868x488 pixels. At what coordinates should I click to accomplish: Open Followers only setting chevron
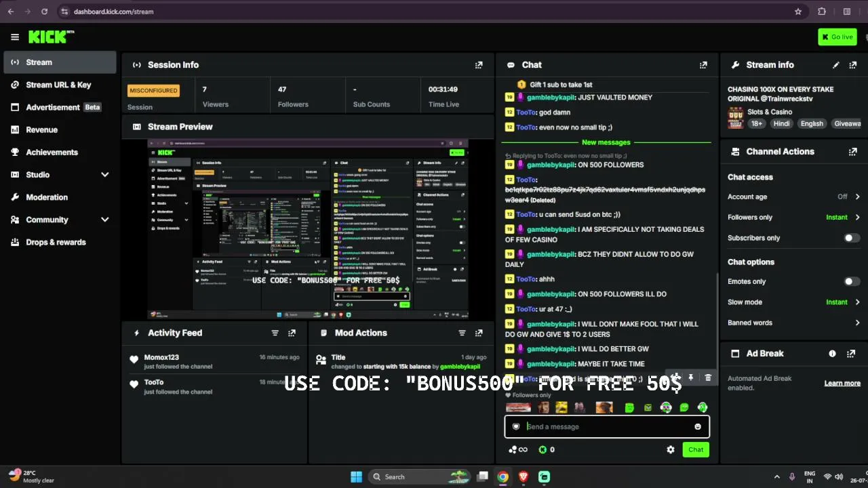[857, 218]
